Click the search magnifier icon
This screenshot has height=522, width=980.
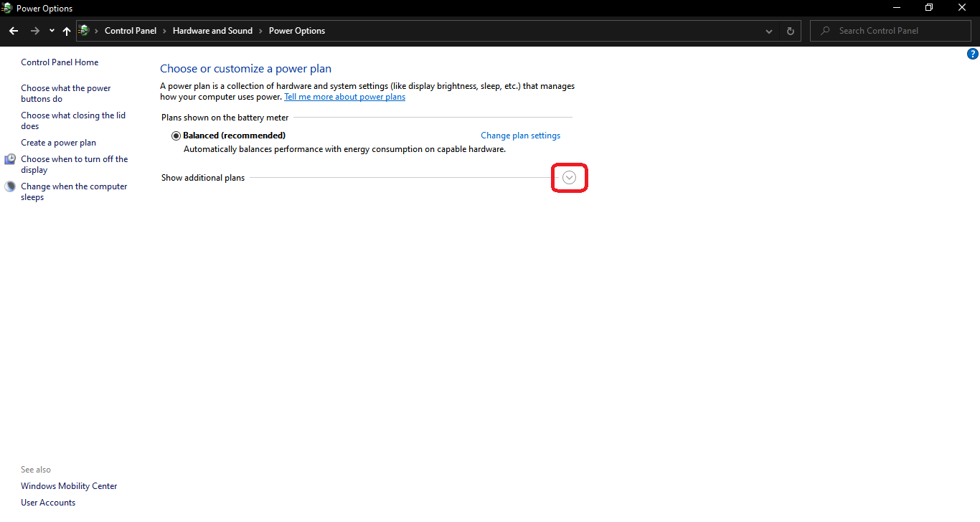(x=824, y=30)
